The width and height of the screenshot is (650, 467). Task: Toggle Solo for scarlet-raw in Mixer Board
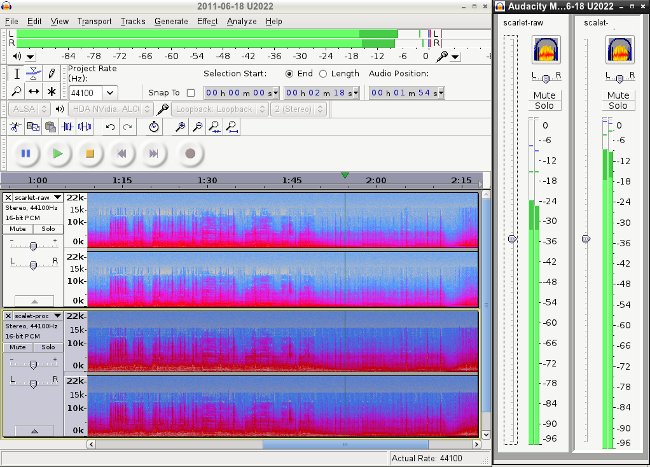click(544, 106)
